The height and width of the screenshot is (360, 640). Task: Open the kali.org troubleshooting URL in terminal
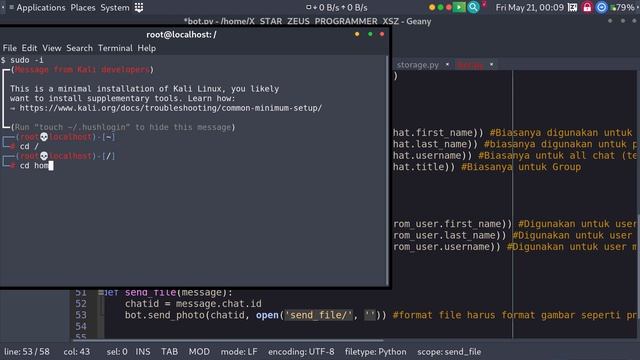click(x=171, y=108)
